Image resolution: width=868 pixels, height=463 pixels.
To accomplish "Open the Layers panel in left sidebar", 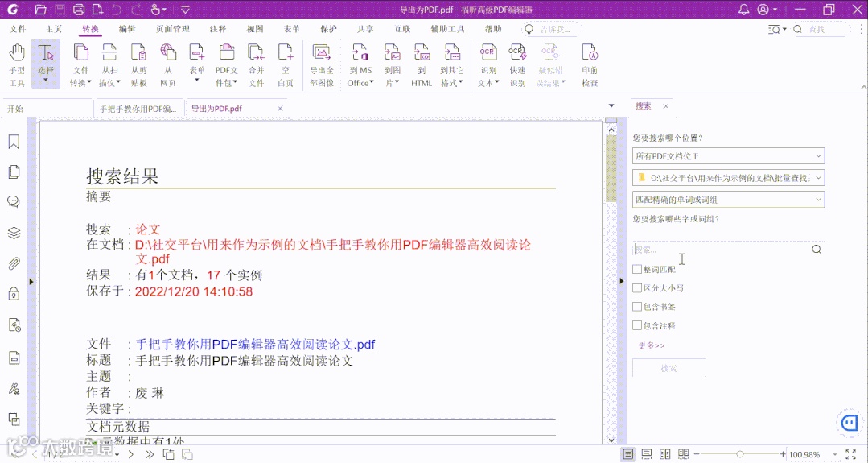I will click(14, 233).
